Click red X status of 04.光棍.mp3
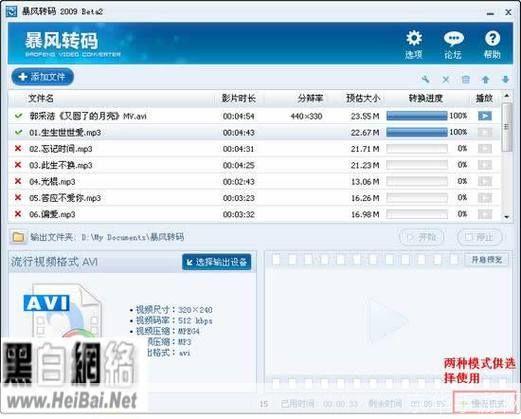The height and width of the screenshot is (419, 521). click(x=18, y=181)
